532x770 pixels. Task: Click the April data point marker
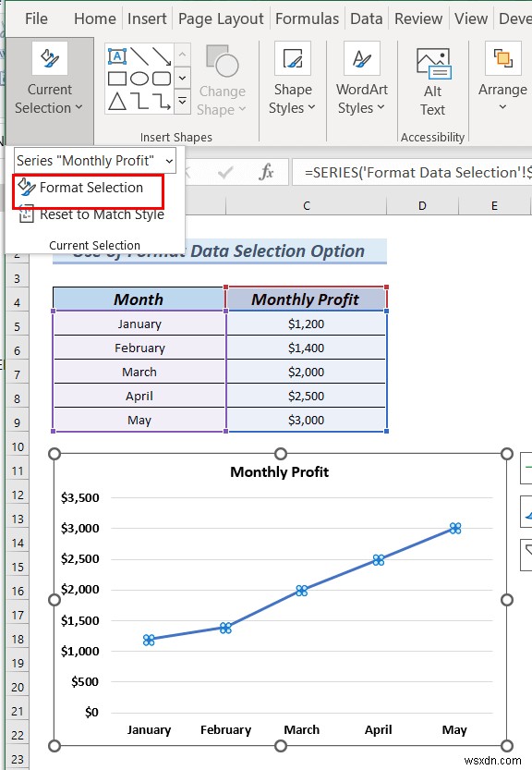tap(378, 560)
